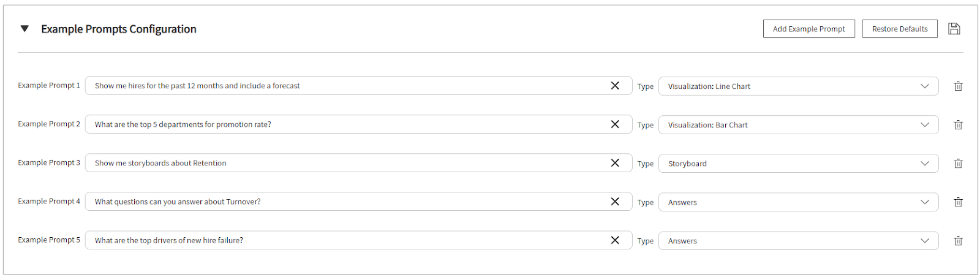
Task: Click the save icon next to Restore Defaults
Action: pos(954,29)
